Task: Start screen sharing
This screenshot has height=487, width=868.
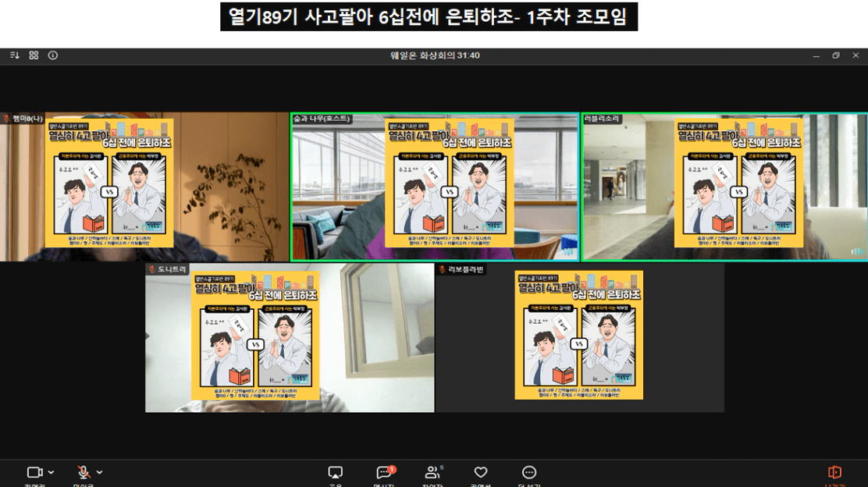Action: click(335, 472)
